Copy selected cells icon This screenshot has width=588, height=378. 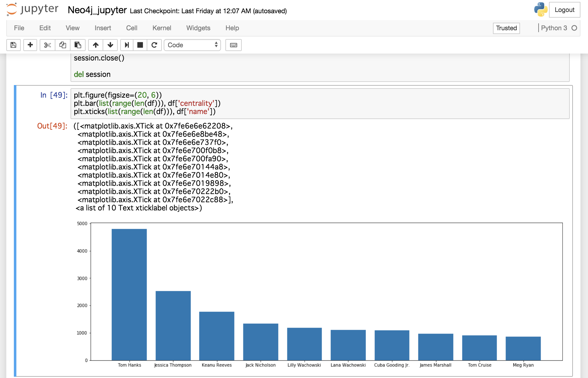coord(63,45)
